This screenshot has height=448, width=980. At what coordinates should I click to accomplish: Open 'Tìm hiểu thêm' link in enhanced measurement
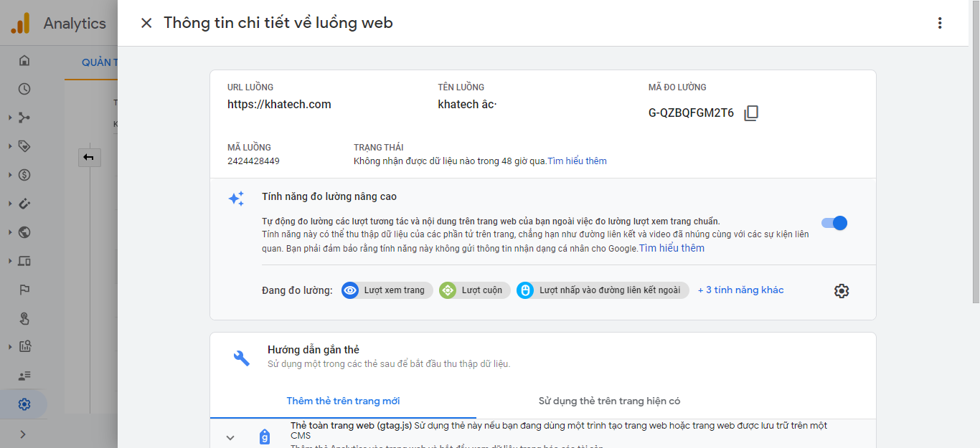672,248
